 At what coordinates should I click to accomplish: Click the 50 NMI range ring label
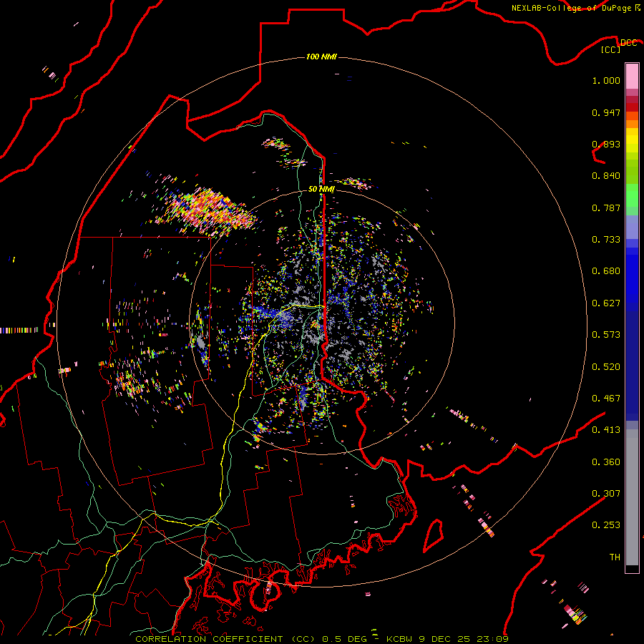(321, 189)
